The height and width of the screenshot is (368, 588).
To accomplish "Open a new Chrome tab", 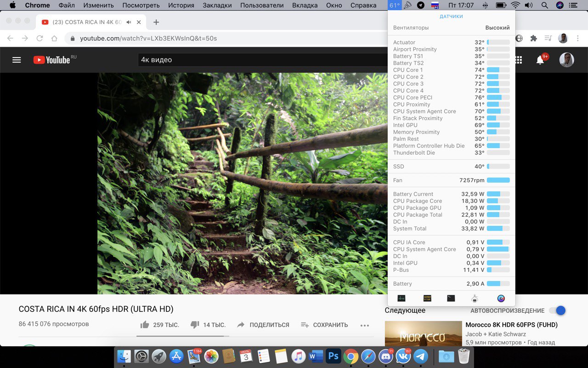I will coord(156,22).
